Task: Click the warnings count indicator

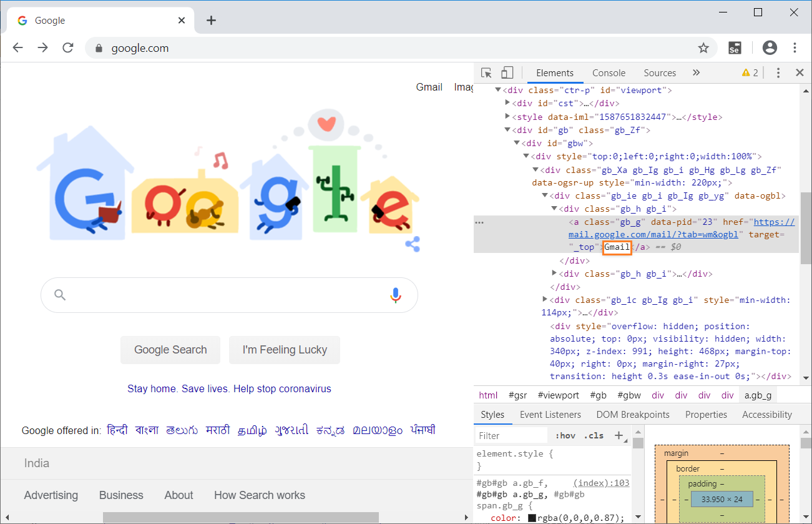Action: coord(750,73)
